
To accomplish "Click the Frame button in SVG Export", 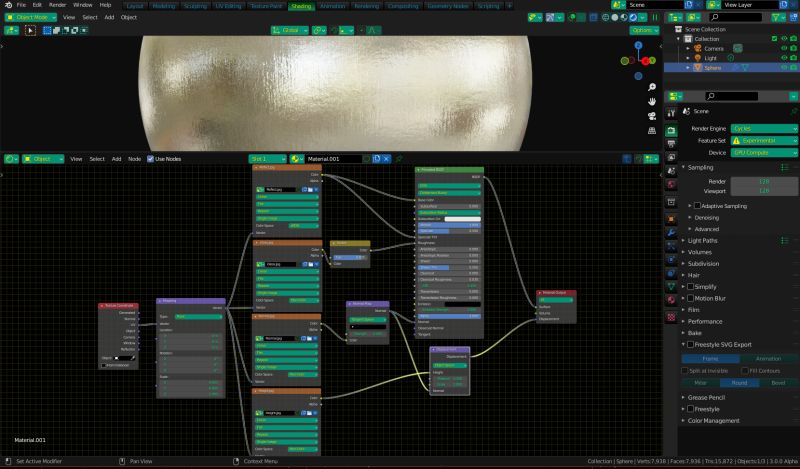I will (710, 359).
